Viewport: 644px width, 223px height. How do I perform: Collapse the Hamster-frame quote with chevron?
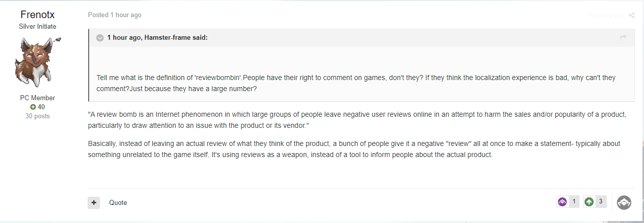(100, 38)
